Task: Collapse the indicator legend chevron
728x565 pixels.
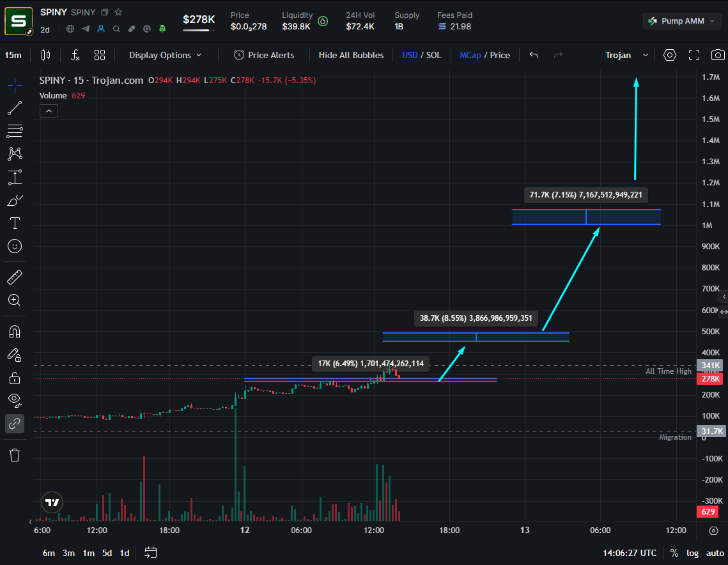Action: [x=49, y=111]
